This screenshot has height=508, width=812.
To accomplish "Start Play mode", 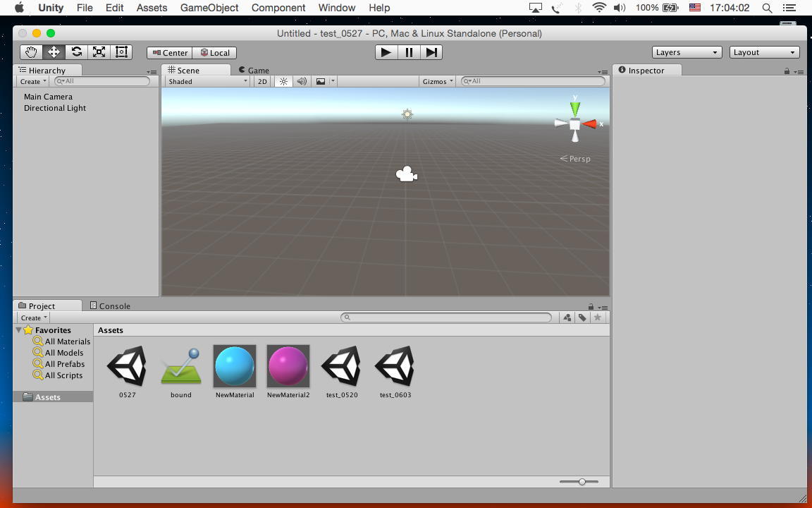I will (x=386, y=52).
